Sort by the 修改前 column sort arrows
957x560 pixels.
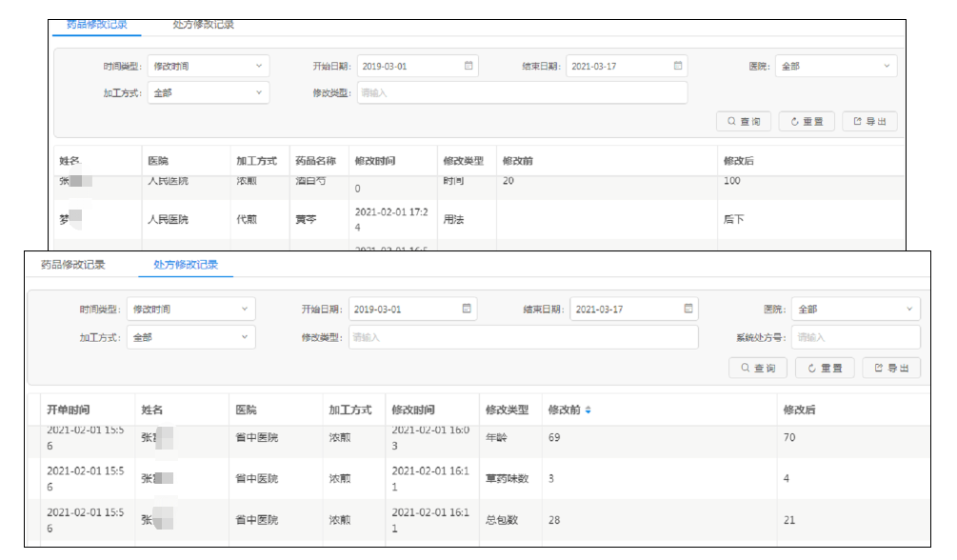click(588, 410)
